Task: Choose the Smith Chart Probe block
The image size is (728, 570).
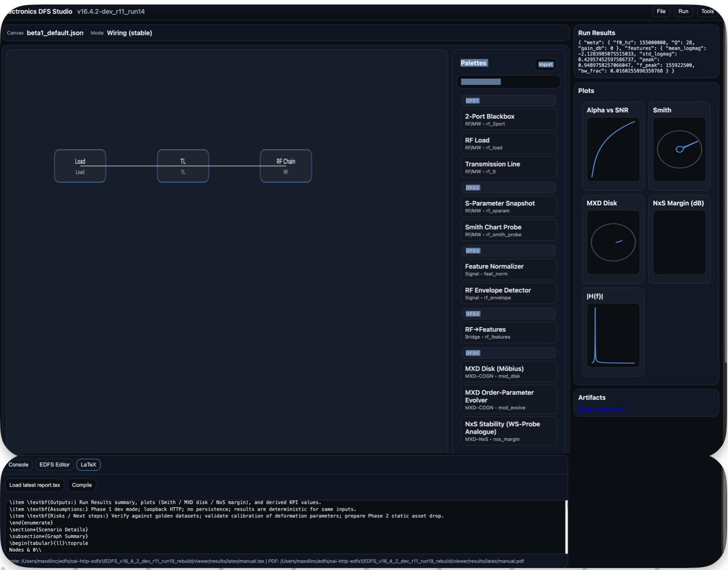Action: (x=508, y=230)
